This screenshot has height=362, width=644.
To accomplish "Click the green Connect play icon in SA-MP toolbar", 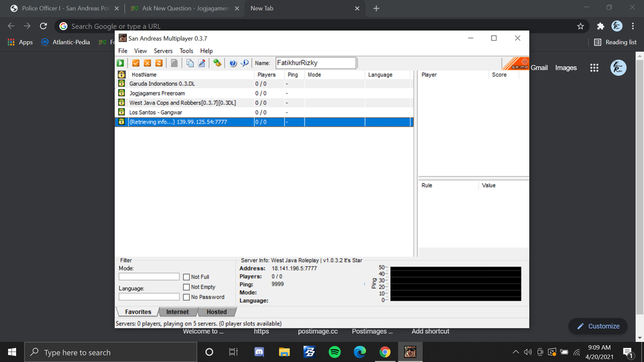I will 121,63.
